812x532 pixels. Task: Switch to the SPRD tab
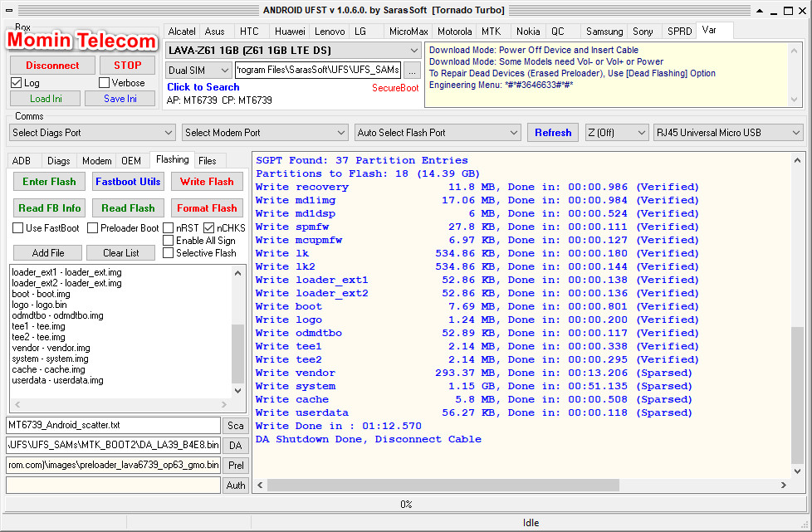click(679, 32)
